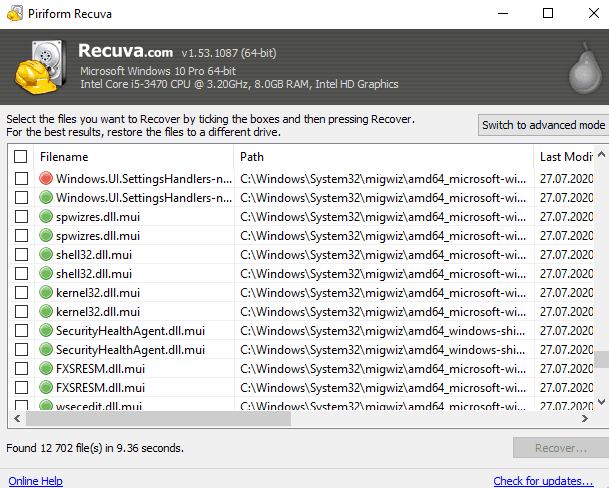
Task: Click the green status dot on first spwizres.dll.mui
Action: tap(46, 217)
